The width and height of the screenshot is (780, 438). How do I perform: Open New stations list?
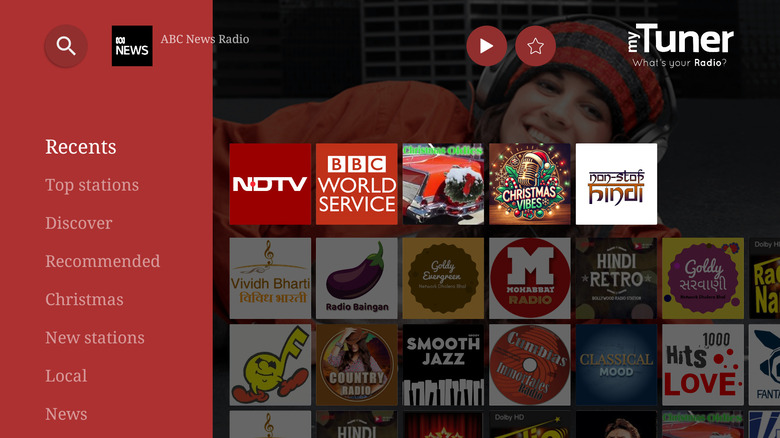95,337
